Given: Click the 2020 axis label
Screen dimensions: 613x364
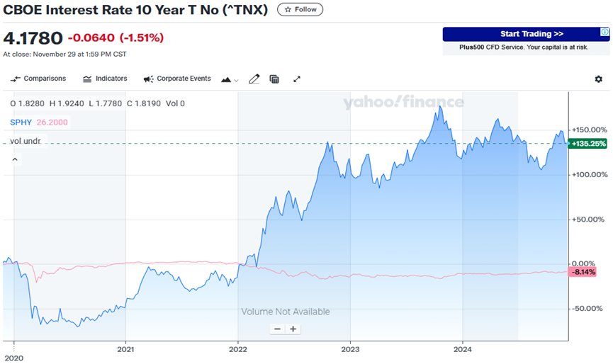Looking at the screenshot, I should tap(13, 358).
